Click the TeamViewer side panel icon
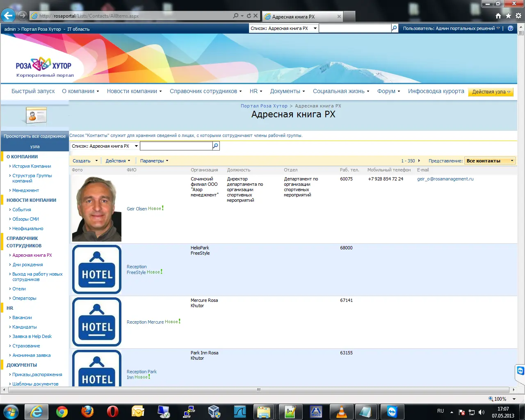Viewport: 525px width, 420px height. pos(520,371)
